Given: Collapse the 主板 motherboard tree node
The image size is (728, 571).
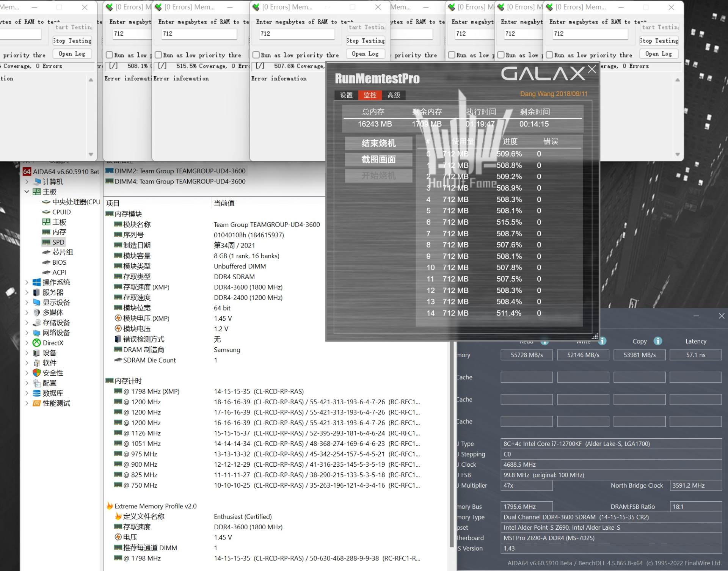Looking at the screenshot, I should tap(27, 192).
